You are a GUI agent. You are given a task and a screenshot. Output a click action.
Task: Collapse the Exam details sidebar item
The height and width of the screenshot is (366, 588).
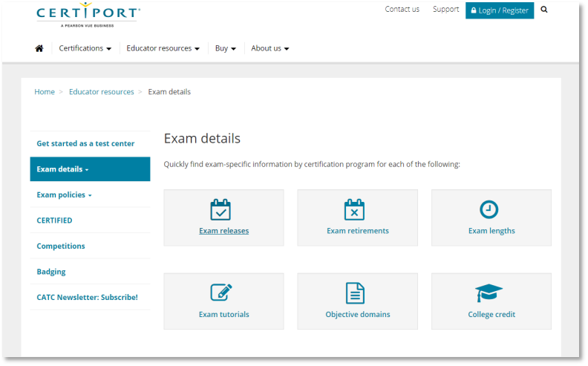click(62, 169)
